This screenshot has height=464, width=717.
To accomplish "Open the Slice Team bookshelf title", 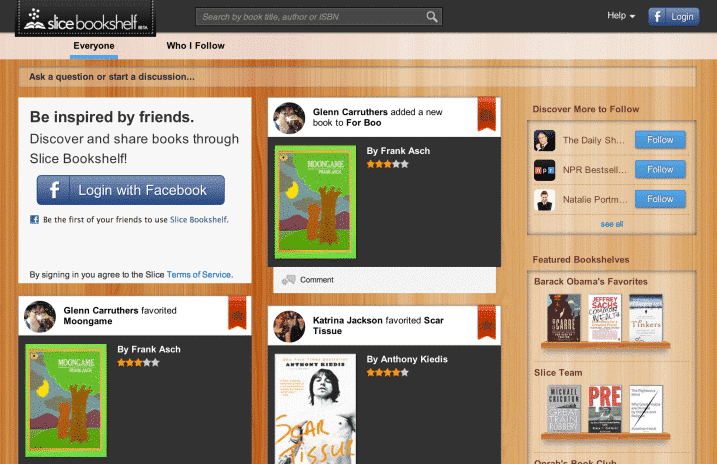I will [x=558, y=373].
